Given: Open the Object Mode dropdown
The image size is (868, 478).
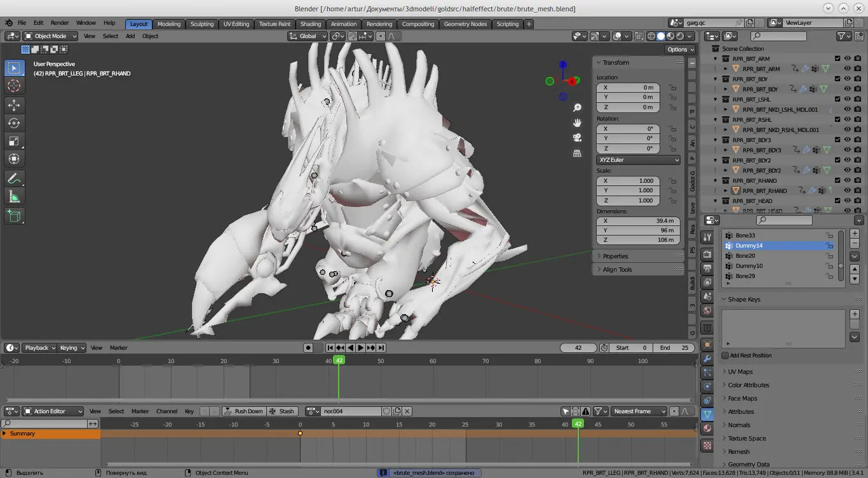Looking at the screenshot, I should [x=51, y=36].
